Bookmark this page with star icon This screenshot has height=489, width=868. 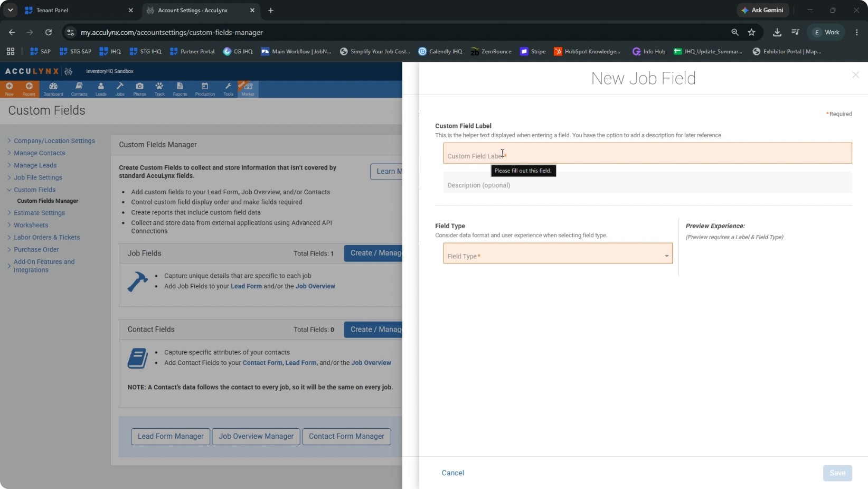pos(751,32)
